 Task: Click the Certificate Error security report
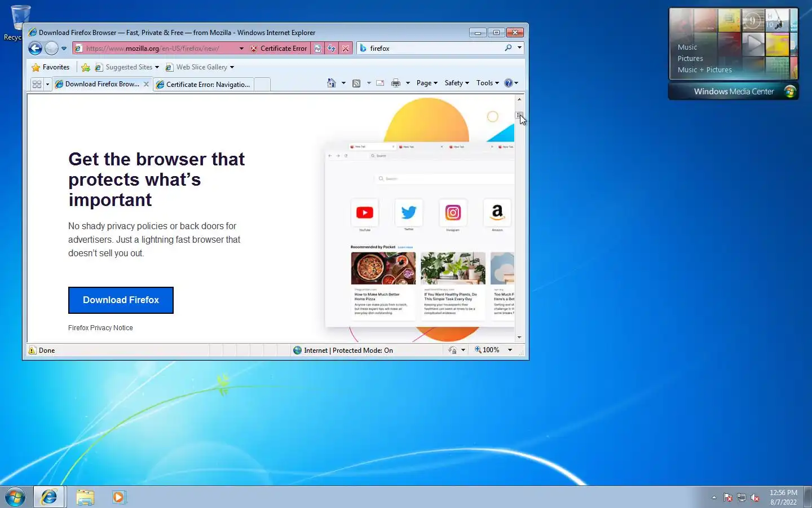(279, 49)
